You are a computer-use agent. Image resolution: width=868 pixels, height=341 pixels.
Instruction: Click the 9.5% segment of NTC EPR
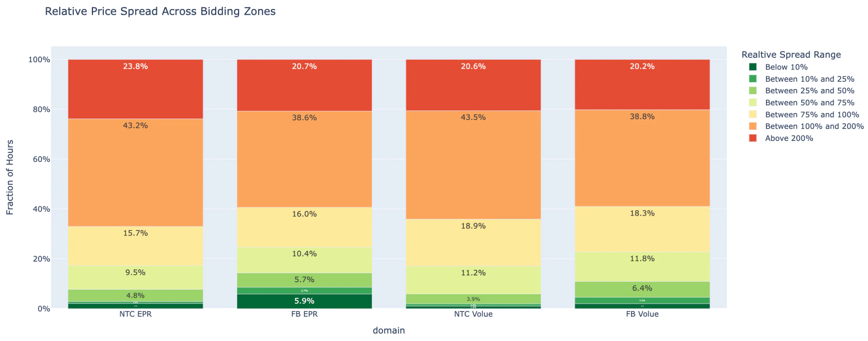tap(135, 278)
